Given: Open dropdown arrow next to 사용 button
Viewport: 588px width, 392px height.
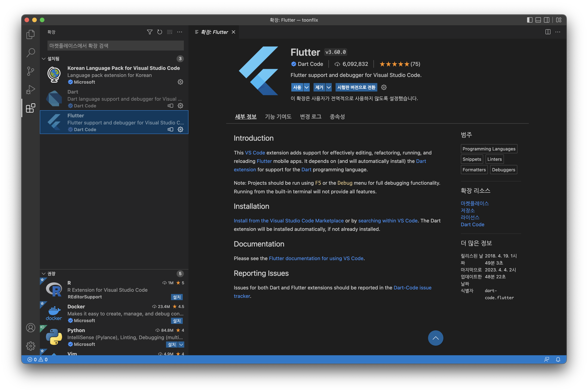Looking at the screenshot, I should tap(307, 87).
